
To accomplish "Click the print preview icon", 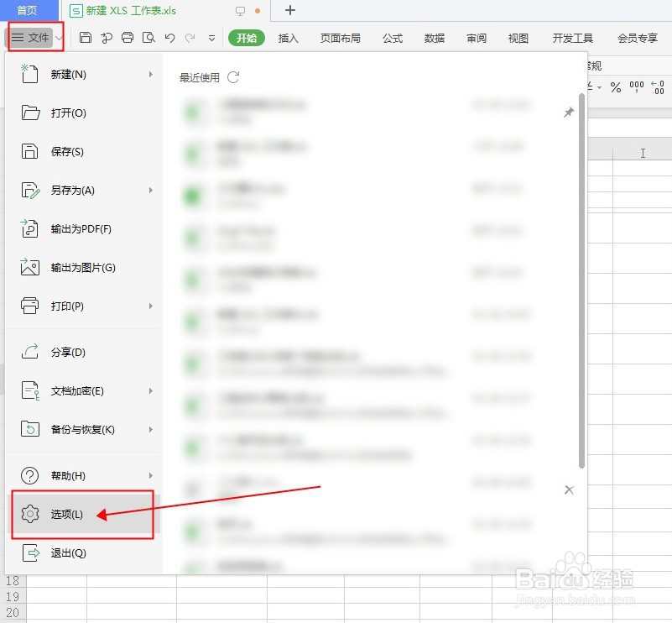I will pyautogui.click(x=148, y=38).
